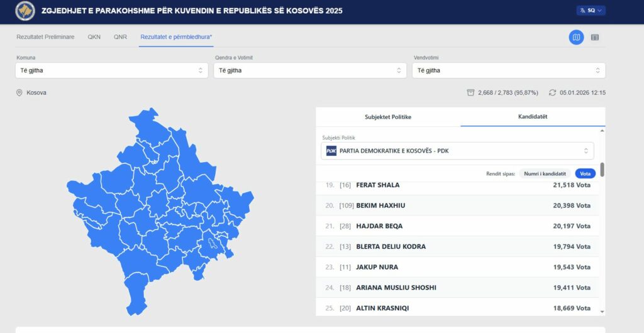Open the Subjekti Politik party dropdown
Viewport: 644px width, 333px height.
point(457,151)
